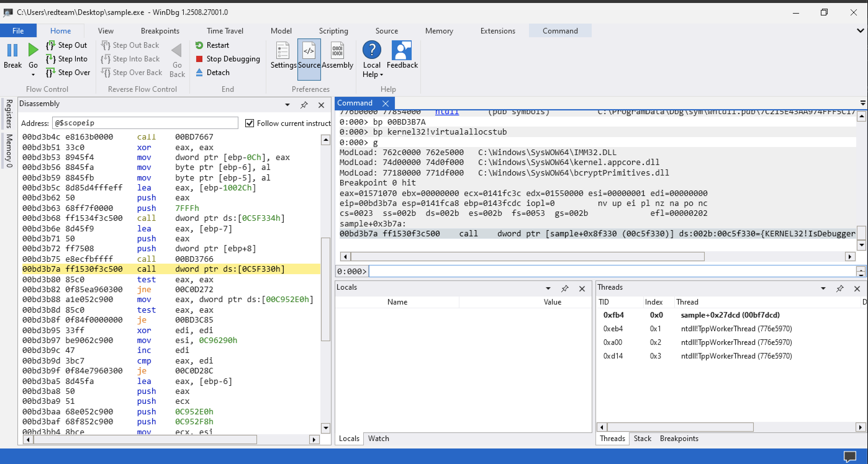Open the Memory 0 side panel tab
868x464 pixels.
tap(9, 150)
